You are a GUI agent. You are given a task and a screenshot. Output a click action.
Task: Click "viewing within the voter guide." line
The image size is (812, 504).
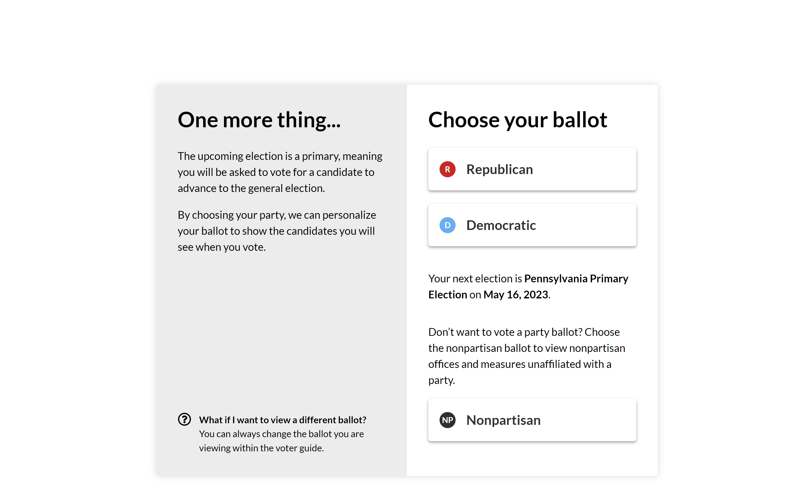point(261,448)
